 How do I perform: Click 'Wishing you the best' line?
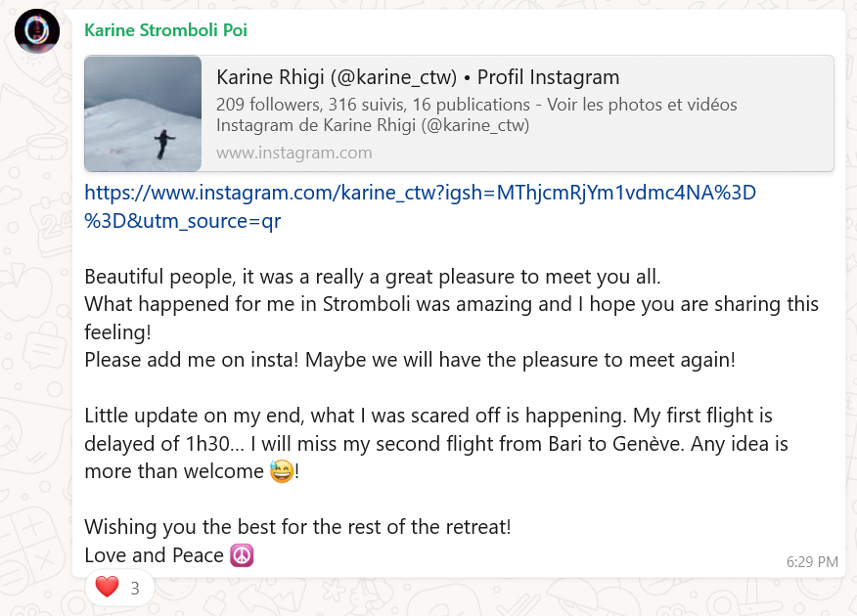(297, 527)
